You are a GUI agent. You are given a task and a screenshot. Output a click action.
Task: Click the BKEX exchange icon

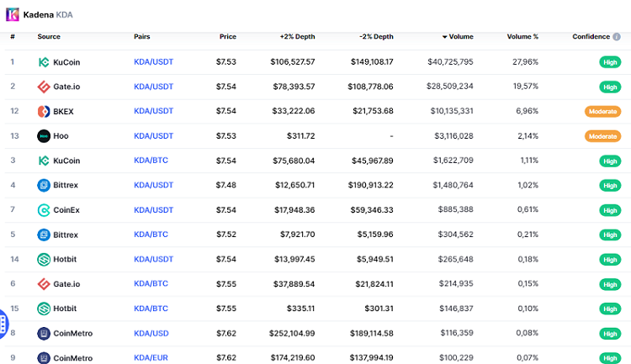point(44,111)
